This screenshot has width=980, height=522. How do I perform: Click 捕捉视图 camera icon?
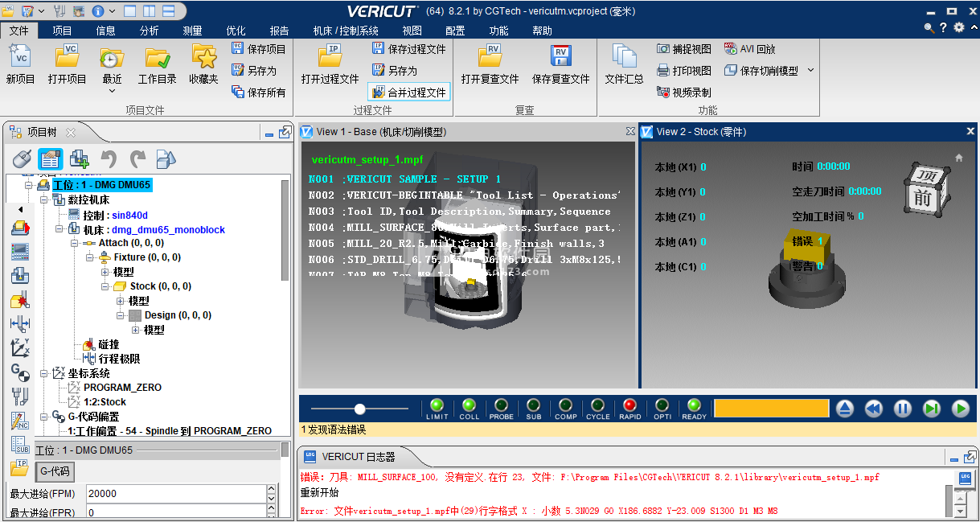pos(663,49)
